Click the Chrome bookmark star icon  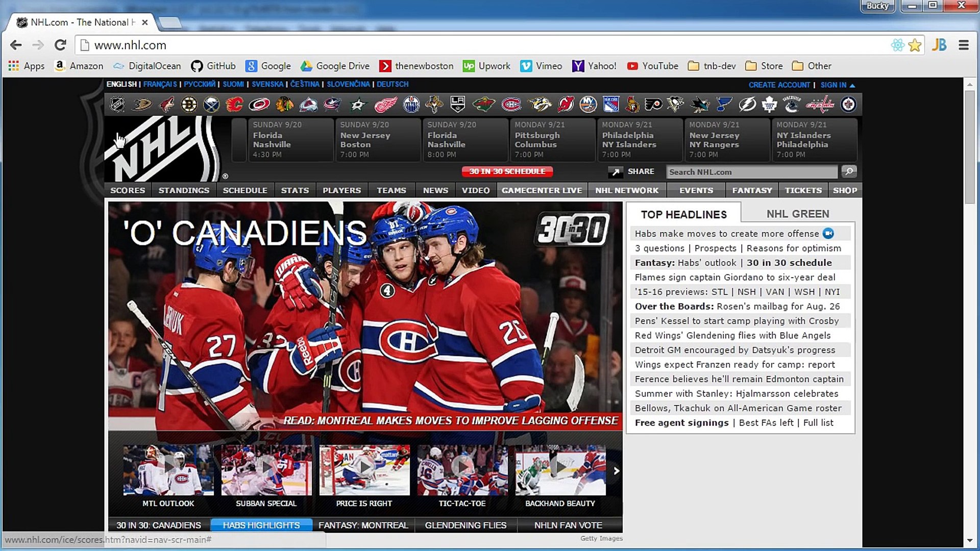pyautogui.click(x=915, y=45)
